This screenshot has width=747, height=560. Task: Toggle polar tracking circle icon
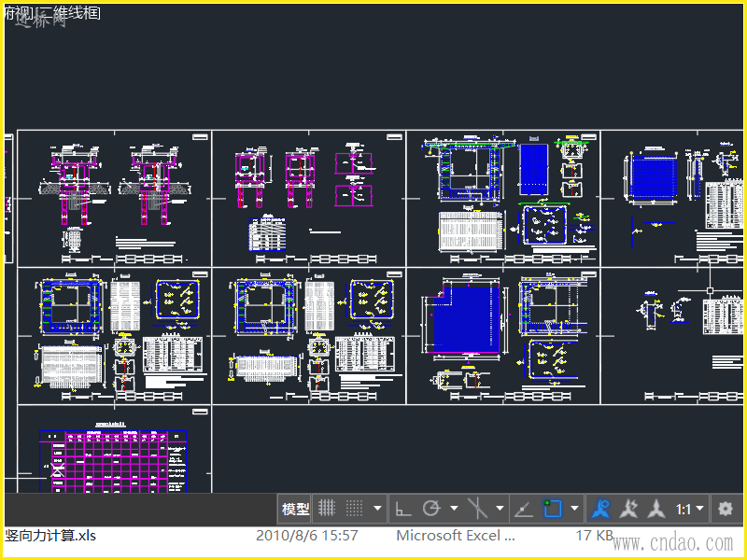point(431,509)
